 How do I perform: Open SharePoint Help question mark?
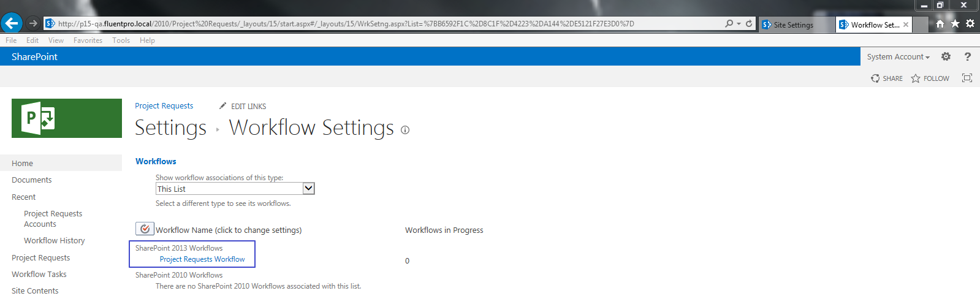pos(968,56)
